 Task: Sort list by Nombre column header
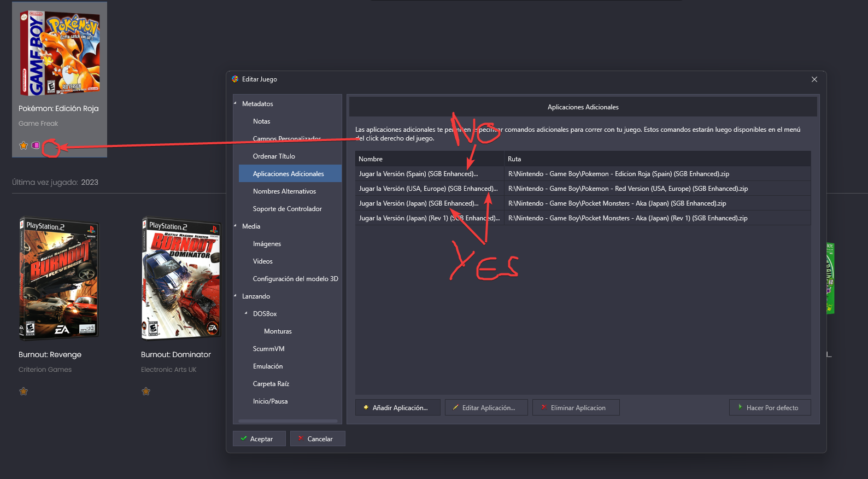[430, 159]
